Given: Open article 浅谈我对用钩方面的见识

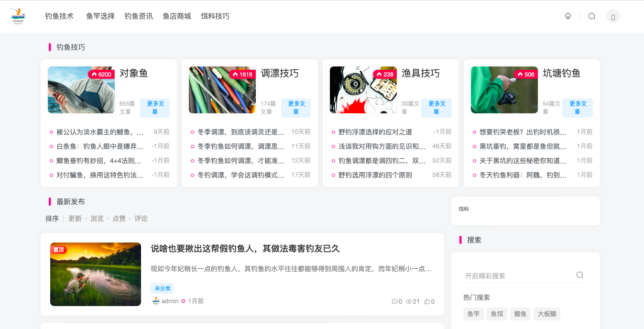Looking at the screenshot, I should pos(382,146).
